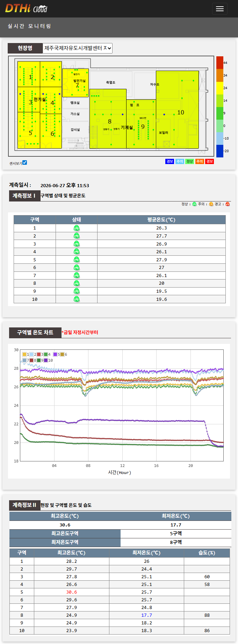Click the red 44 swatch on temperature scale

(x=219, y=63)
